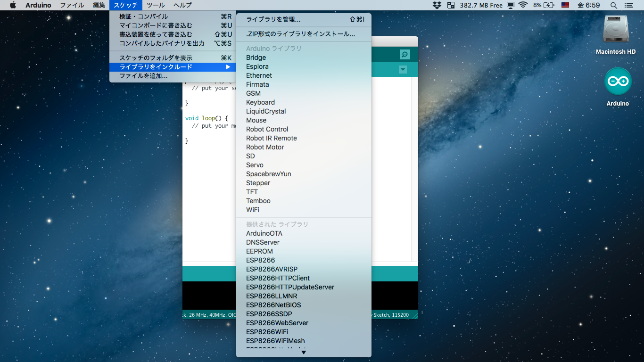The height and width of the screenshot is (362, 644).
Task: Include the Robot Control library
Action: pos(304,129)
